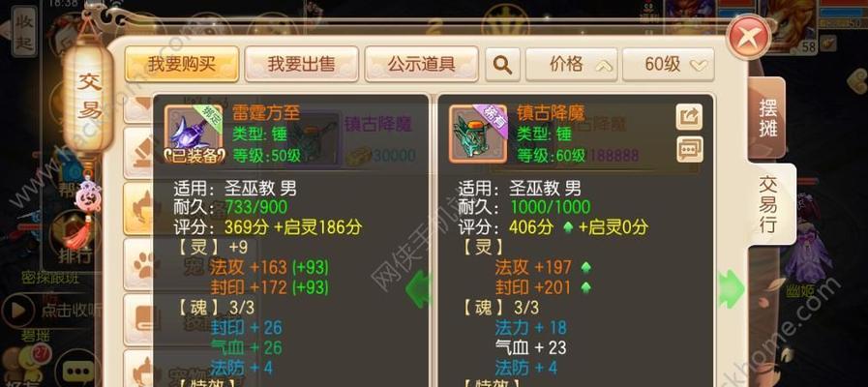Switch to the 我要出售 tab

tap(302, 64)
